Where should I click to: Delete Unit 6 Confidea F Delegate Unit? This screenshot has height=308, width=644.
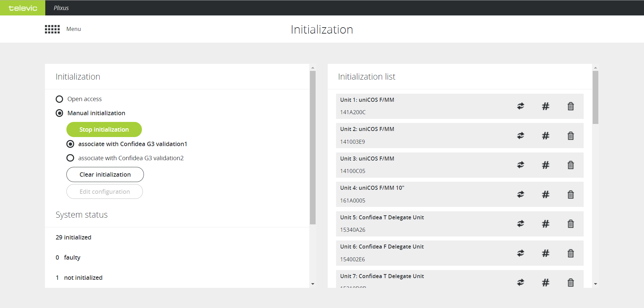[570, 253]
